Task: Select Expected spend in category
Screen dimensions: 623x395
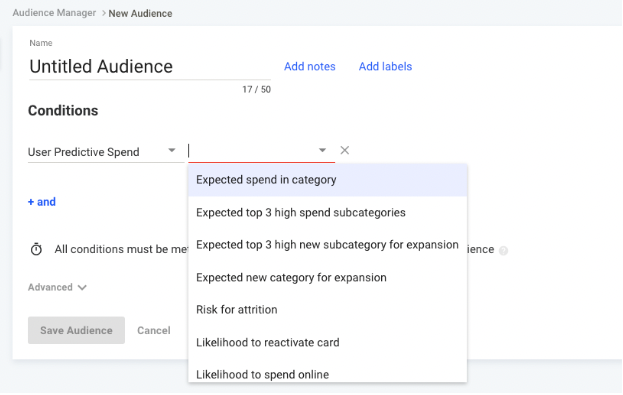Action: 327,180
